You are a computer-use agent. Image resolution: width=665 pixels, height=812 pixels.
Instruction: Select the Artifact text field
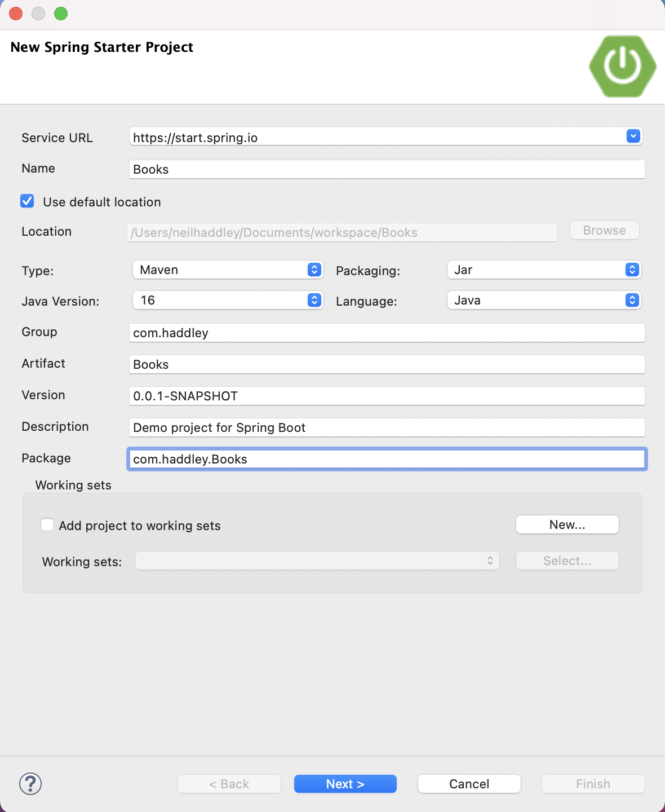tap(387, 364)
